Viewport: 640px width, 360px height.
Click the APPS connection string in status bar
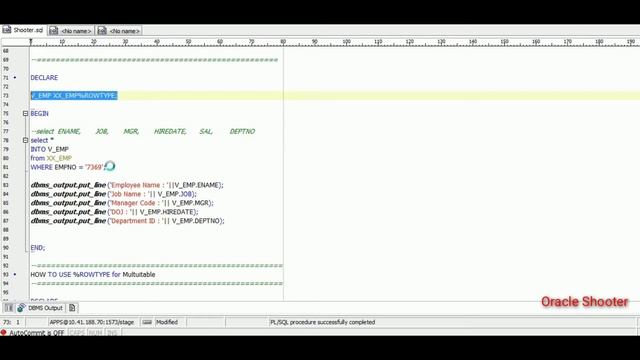pos(91,322)
